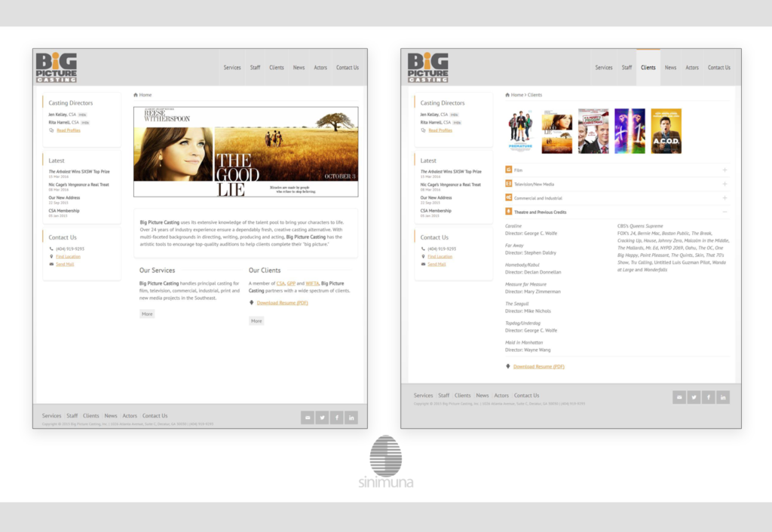Open Actors in right page top navigation

pyautogui.click(x=692, y=67)
